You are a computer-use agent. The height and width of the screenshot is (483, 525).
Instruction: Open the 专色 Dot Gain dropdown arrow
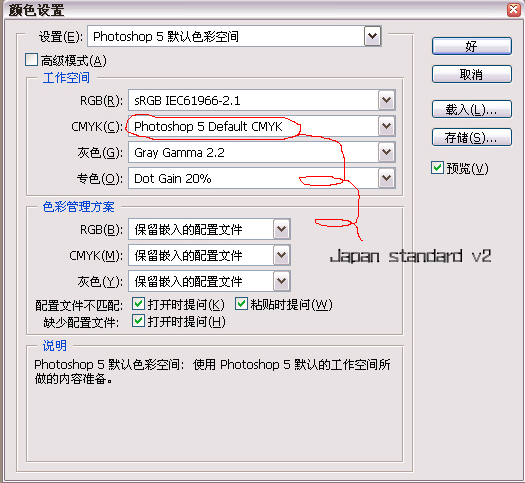pos(386,178)
